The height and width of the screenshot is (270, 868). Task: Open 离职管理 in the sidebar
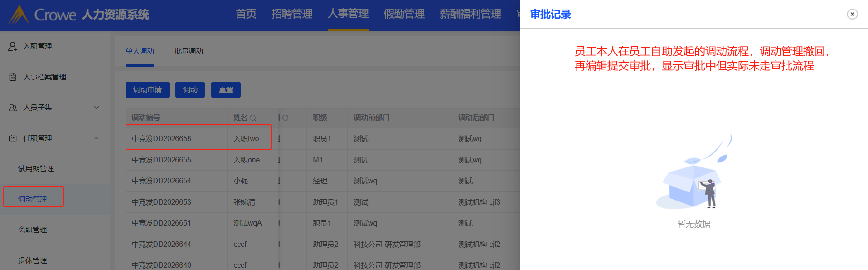click(33, 230)
